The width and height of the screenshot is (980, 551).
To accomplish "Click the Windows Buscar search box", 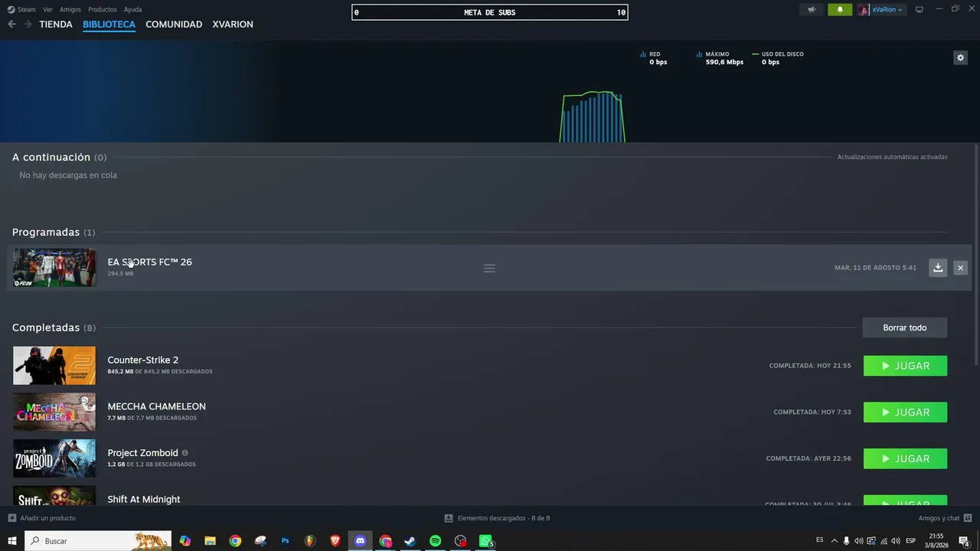I will [98, 541].
